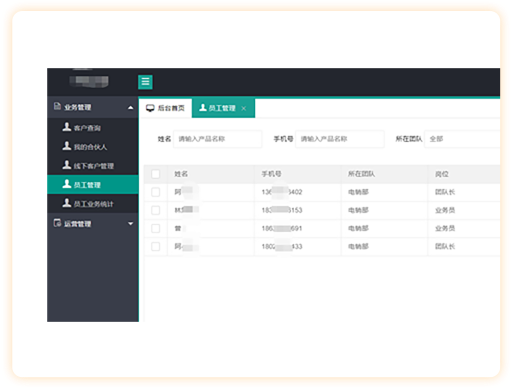Collapse the 业务管理 sidebar section arrow
Viewport: 511px width, 390px height.
coord(131,108)
